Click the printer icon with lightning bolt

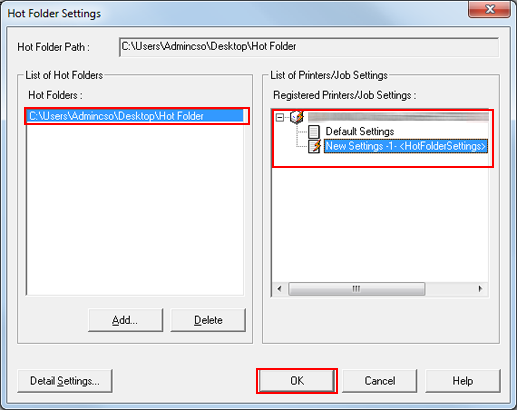tap(297, 117)
